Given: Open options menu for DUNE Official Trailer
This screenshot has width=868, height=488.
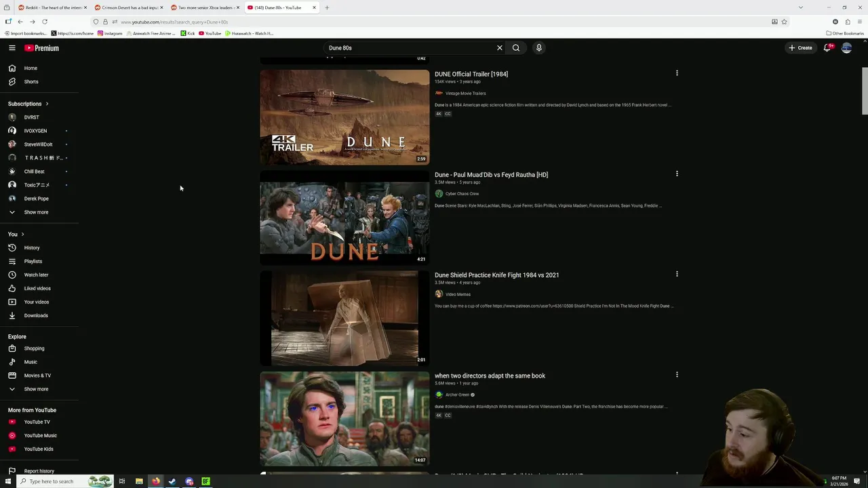Looking at the screenshot, I should pyautogui.click(x=677, y=73).
